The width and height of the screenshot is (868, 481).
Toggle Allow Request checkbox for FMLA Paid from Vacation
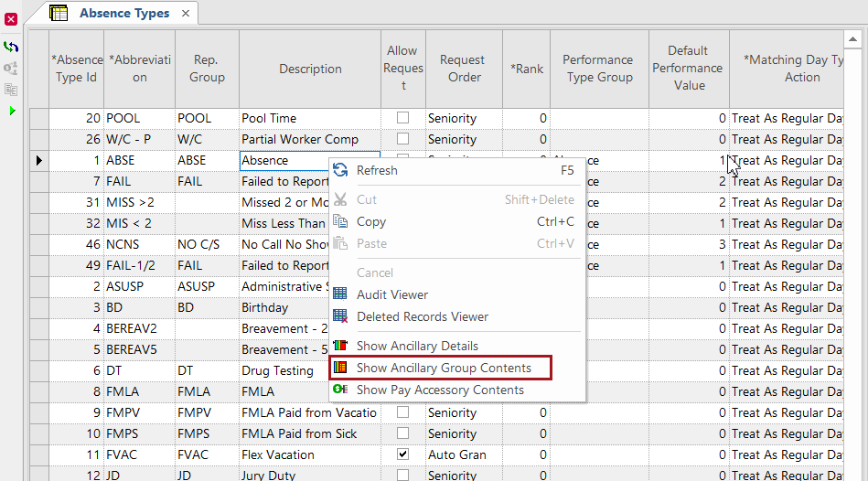(403, 412)
